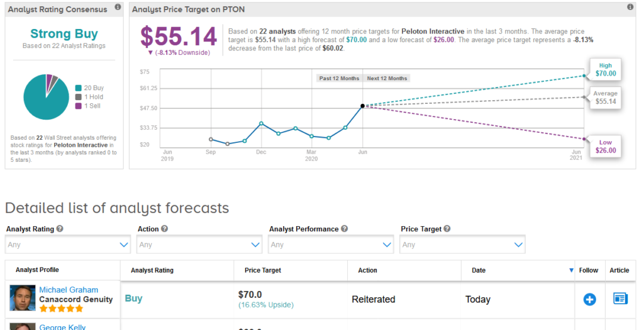Click info icon on Analyst Price Target panel
Screen dimensions: 644x330
[x=630, y=7]
